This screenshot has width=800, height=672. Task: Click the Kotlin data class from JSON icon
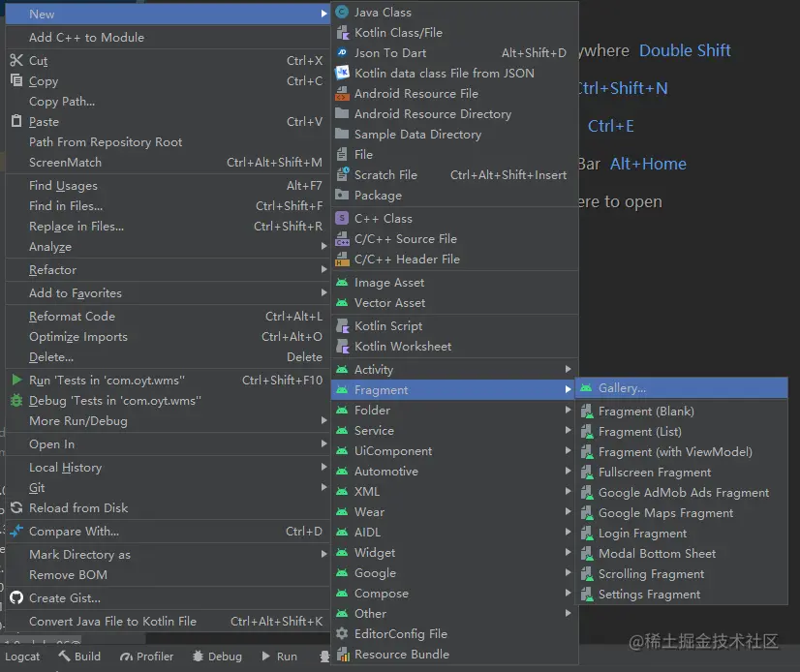(x=342, y=73)
